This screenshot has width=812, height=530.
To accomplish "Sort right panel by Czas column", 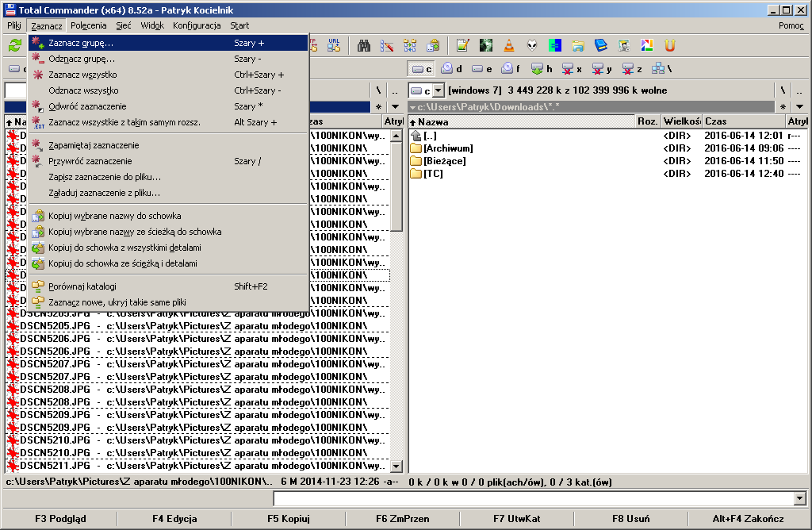I will click(x=743, y=121).
